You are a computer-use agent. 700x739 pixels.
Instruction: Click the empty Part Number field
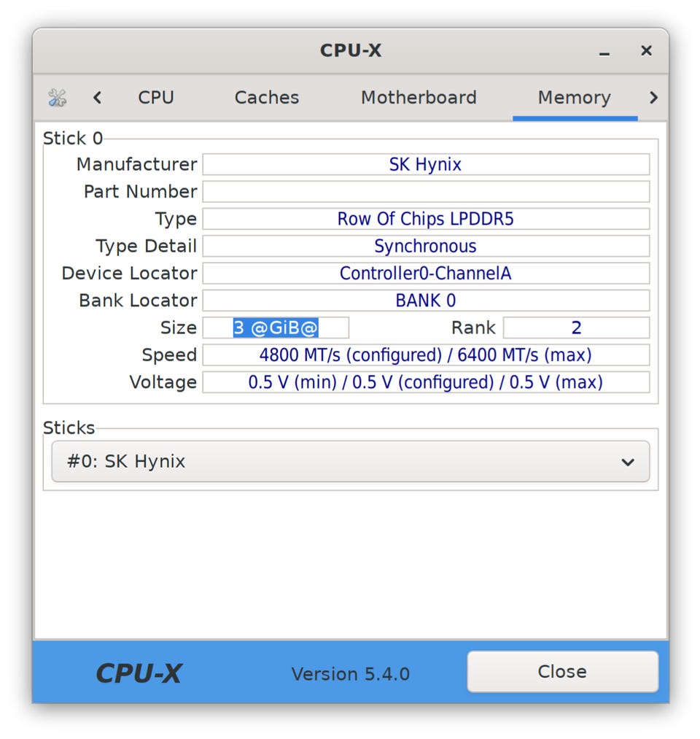pyautogui.click(x=426, y=192)
